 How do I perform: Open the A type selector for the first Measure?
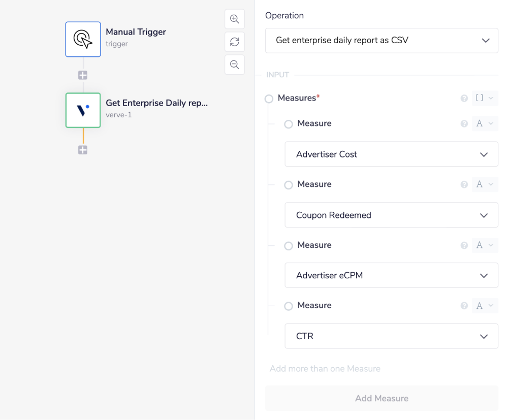click(x=485, y=123)
